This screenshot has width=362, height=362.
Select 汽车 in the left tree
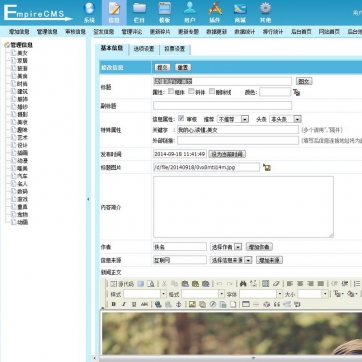pyautogui.click(x=22, y=176)
